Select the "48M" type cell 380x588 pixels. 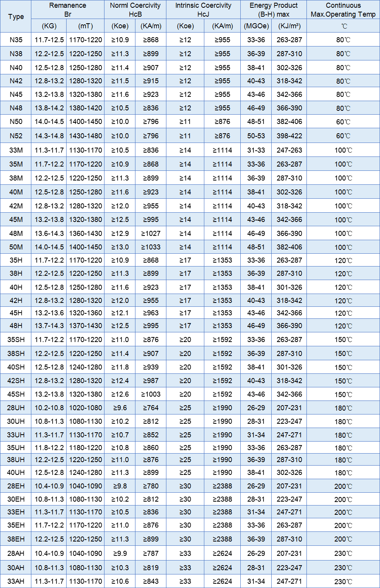click(x=16, y=233)
